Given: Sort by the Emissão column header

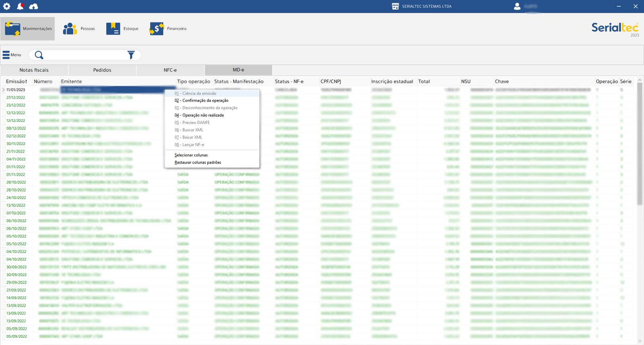Looking at the screenshot, I should (17, 81).
